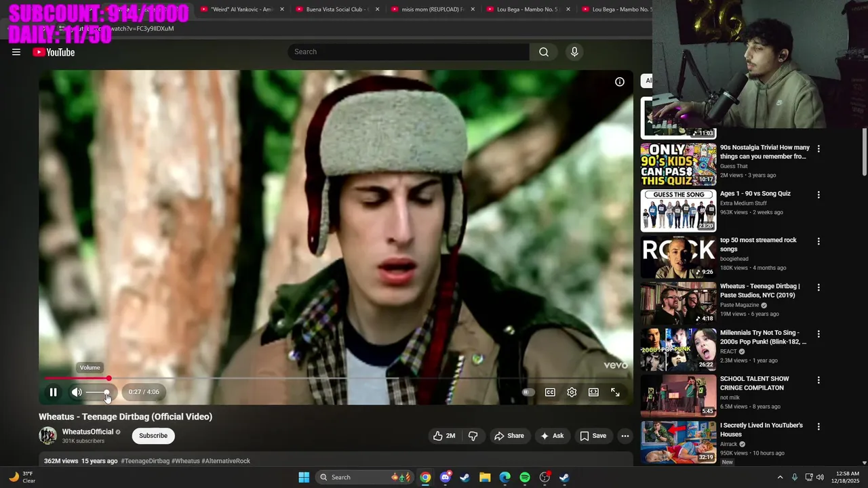Open the YouTube hamburger guide menu
The height and width of the screenshot is (488, 868).
[x=16, y=52]
